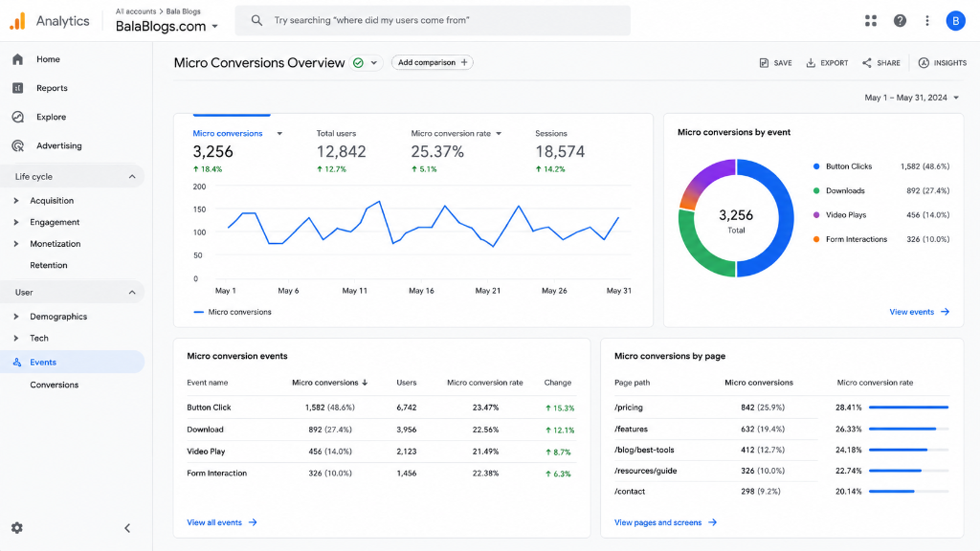Click the donut chart 3,256 Total center

(x=736, y=221)
